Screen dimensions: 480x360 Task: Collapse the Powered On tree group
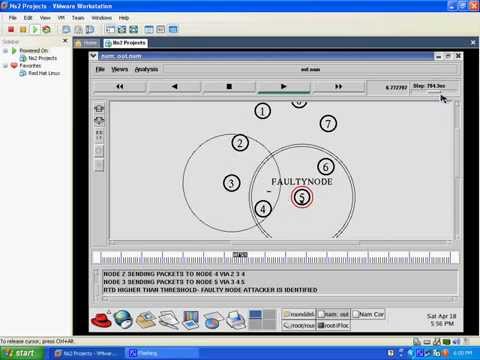(5, 51)
